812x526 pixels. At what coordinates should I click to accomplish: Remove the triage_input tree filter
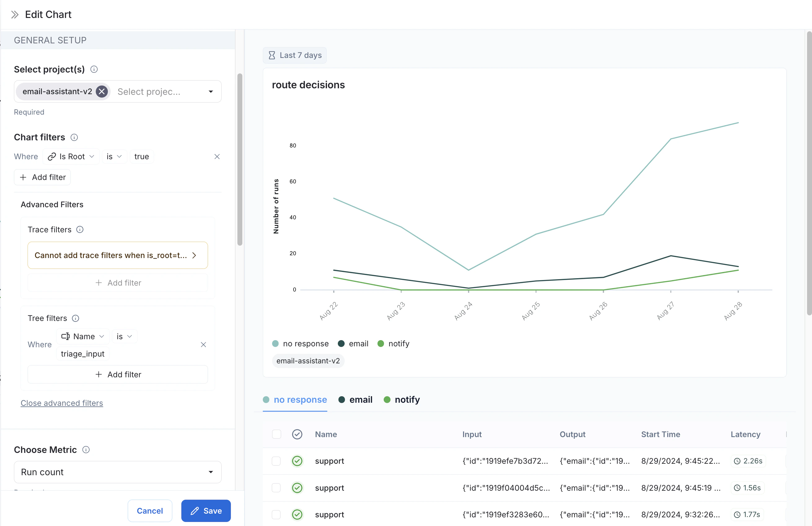coord(203,344)
